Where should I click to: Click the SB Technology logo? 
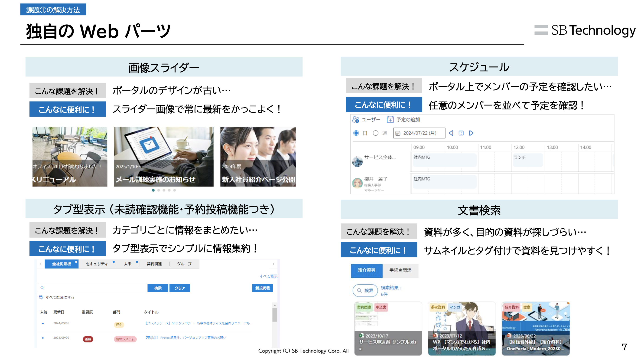click(585, 30)
